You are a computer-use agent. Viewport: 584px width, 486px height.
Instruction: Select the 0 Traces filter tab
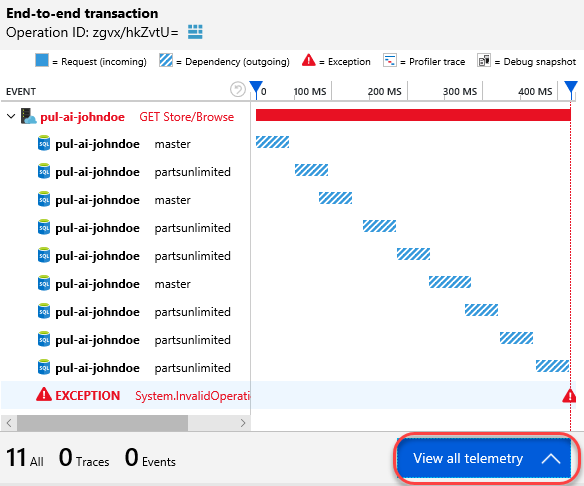(84, 458)
